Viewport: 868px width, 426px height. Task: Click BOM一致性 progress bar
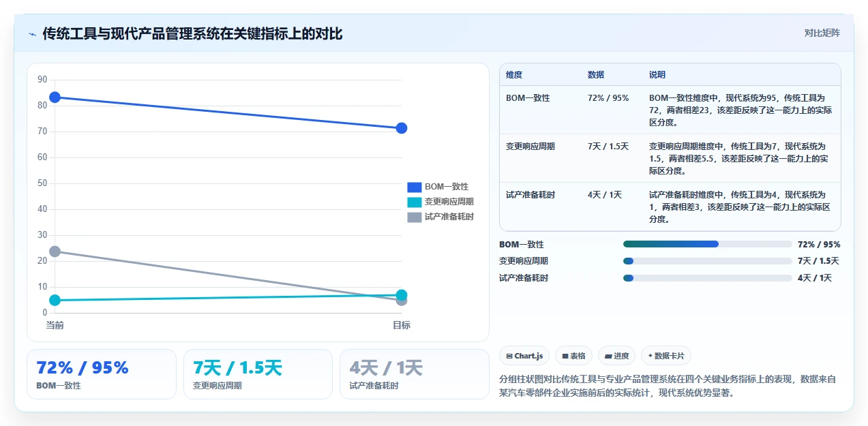(708, 244)
